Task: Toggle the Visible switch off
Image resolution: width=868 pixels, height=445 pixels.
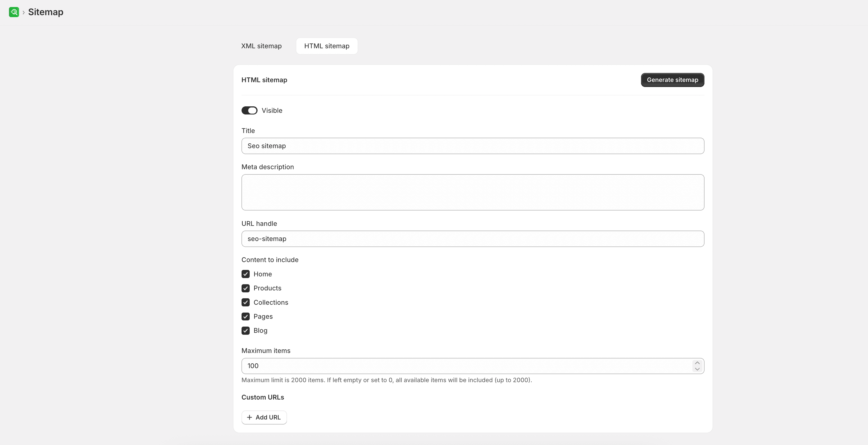Action: 249,111
